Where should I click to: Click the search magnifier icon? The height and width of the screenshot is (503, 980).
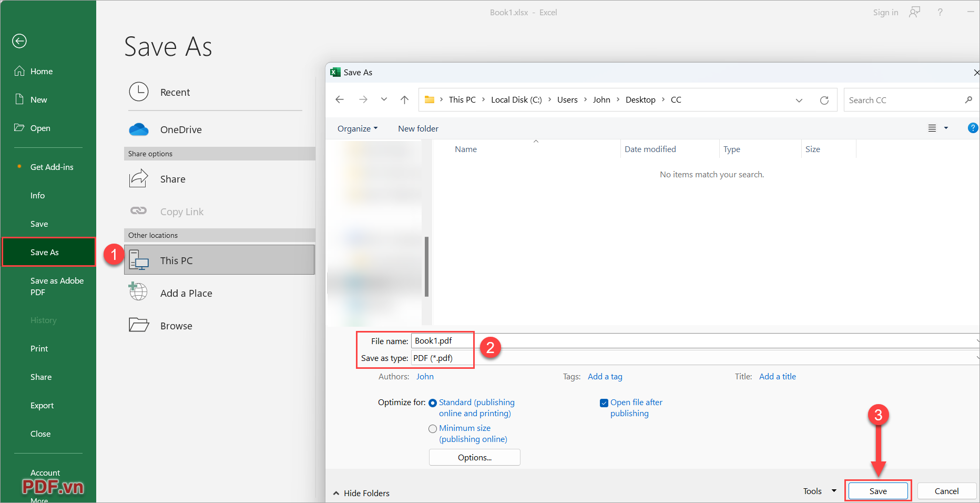point(968,100)
